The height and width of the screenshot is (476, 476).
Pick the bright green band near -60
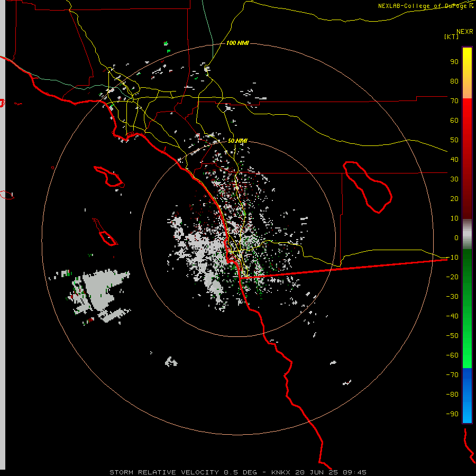click(467, 355)
